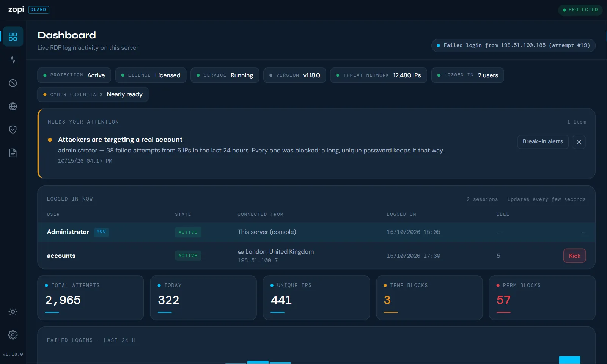Click the PROTECTED status badge
607x364 pixels.
tap(580, 9)
